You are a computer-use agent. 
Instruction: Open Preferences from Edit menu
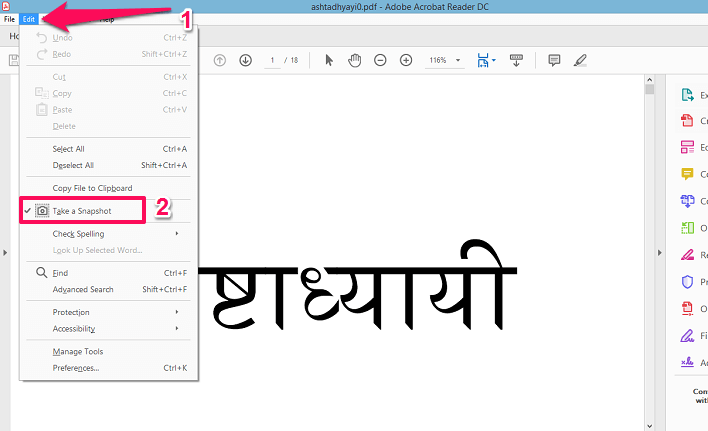[x=108, y=368]
